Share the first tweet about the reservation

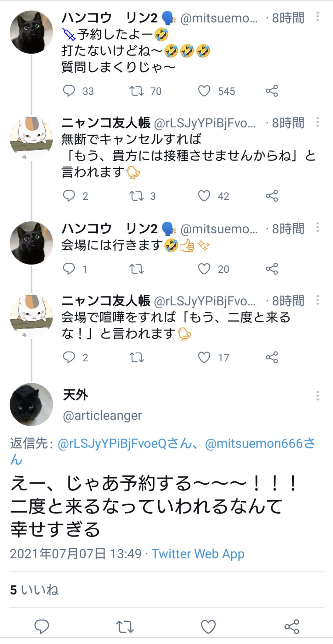point(272,91)
